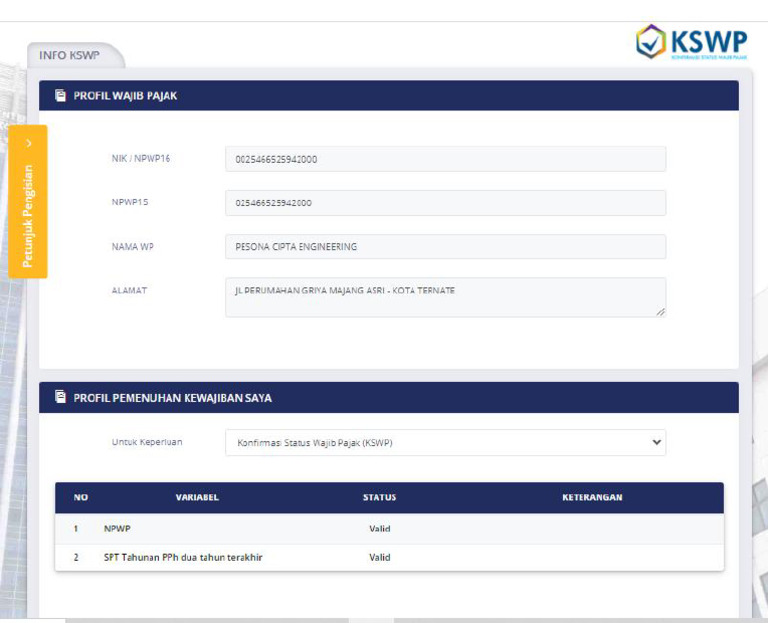Click the document icon beside Profil Wajib Pajak

point(60,96)
